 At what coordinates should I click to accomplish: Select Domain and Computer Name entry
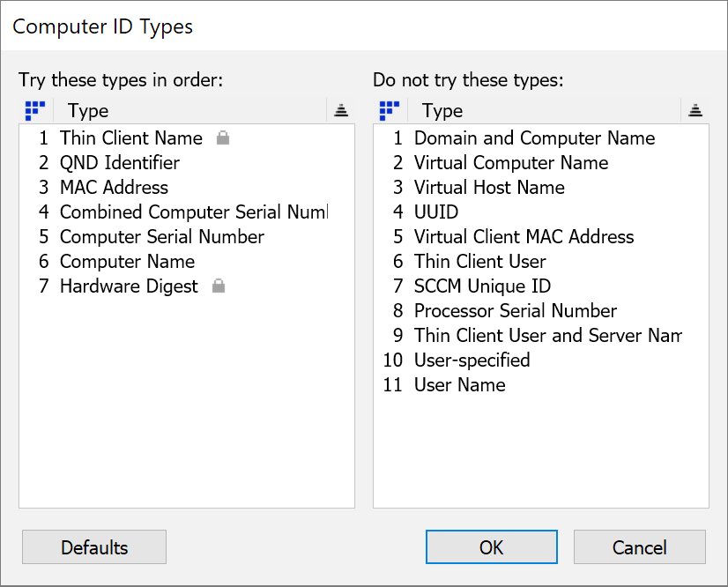(x=533, y=137)
